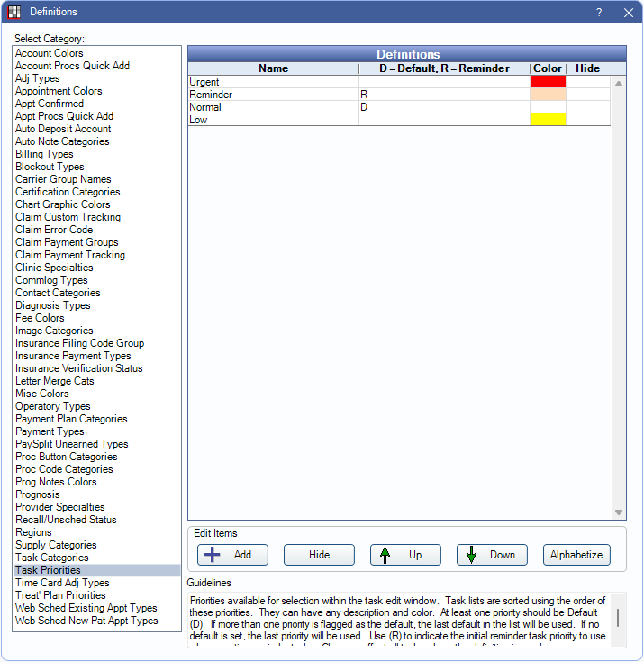Click the Add button with plus icon
Image resolution: width=644 pixels, height=662 pixels.
click(x=232, y=555)
